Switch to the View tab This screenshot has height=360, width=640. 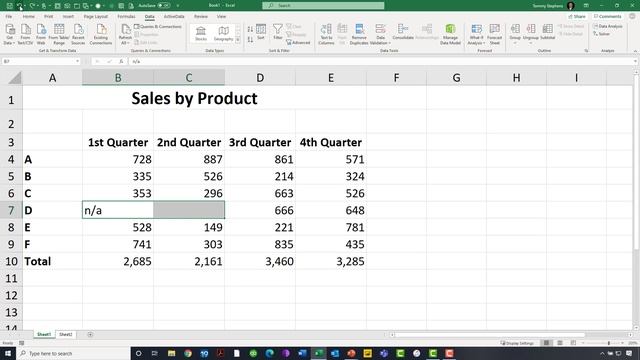[x=221, y=16]
